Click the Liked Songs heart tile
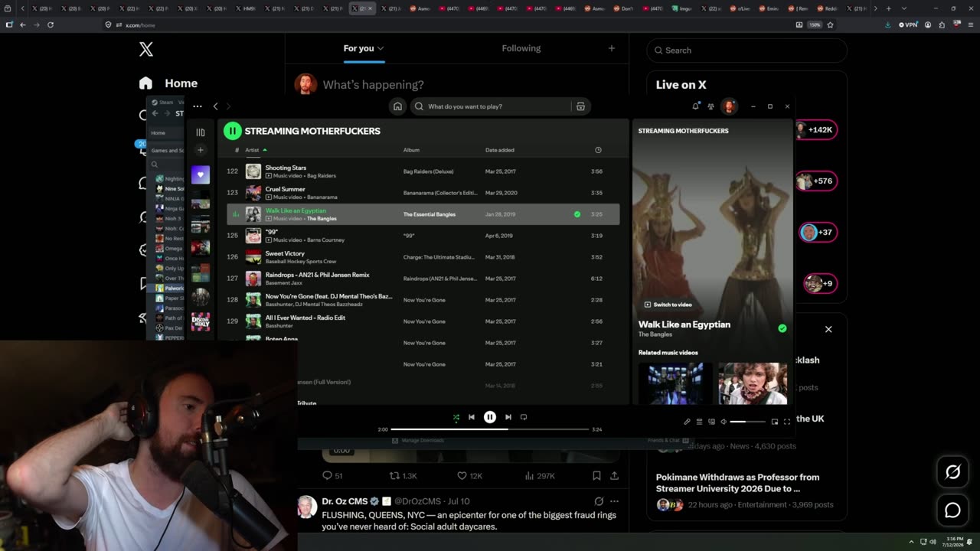980x551 pixels. [x=201, y=174]
